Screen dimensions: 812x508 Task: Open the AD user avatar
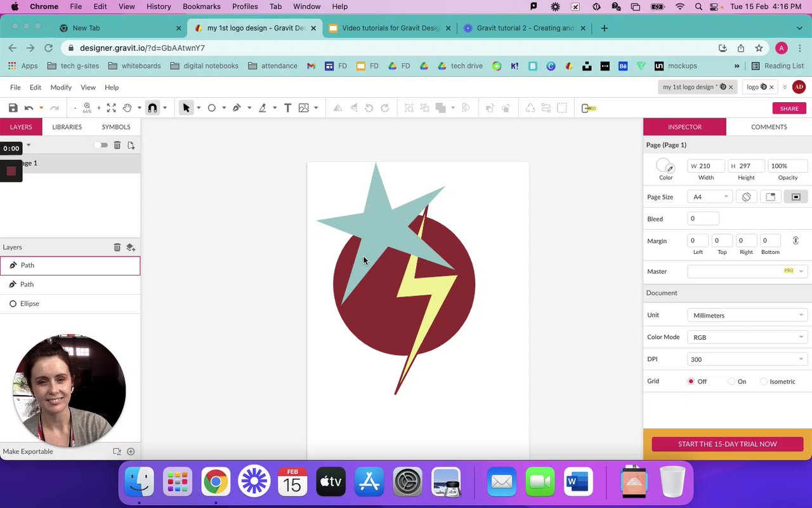pyautogui.click(x=799, y=87)
